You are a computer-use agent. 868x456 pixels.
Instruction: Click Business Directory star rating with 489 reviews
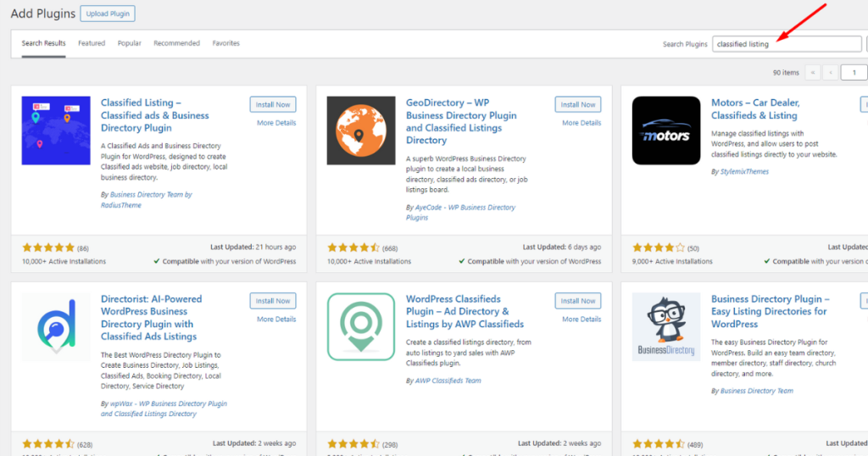pos(658,444)
